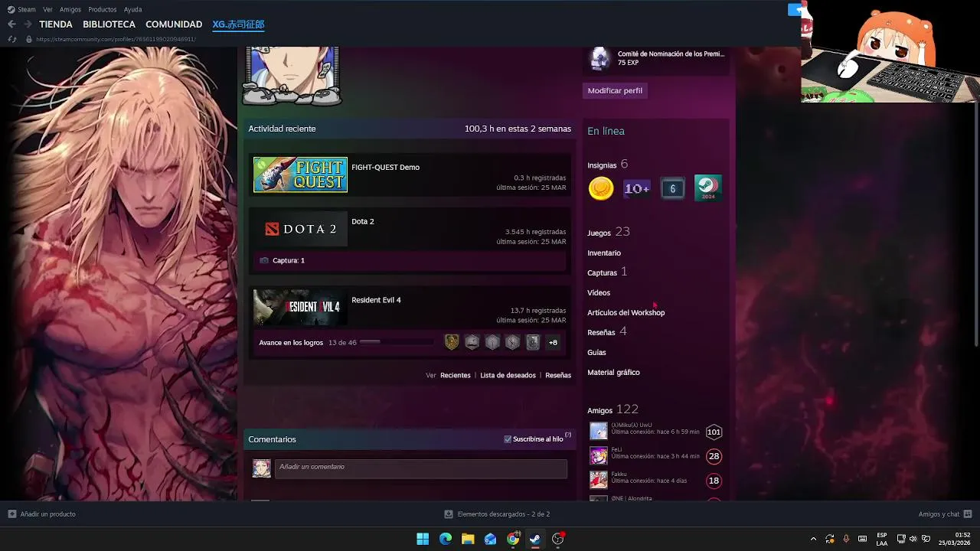Screen dimensions: 980x551
Task: Open the +8 more achievements indicator
Action: (553, 342)
